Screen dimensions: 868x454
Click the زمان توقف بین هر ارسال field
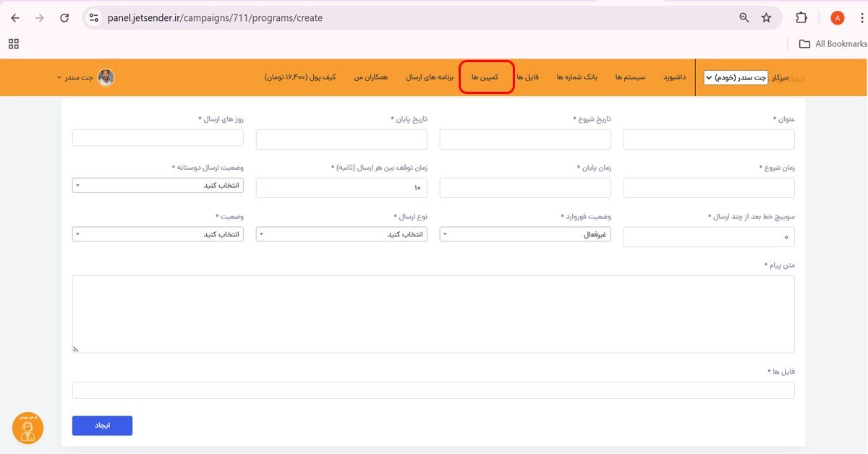click(x=341, y=188)
